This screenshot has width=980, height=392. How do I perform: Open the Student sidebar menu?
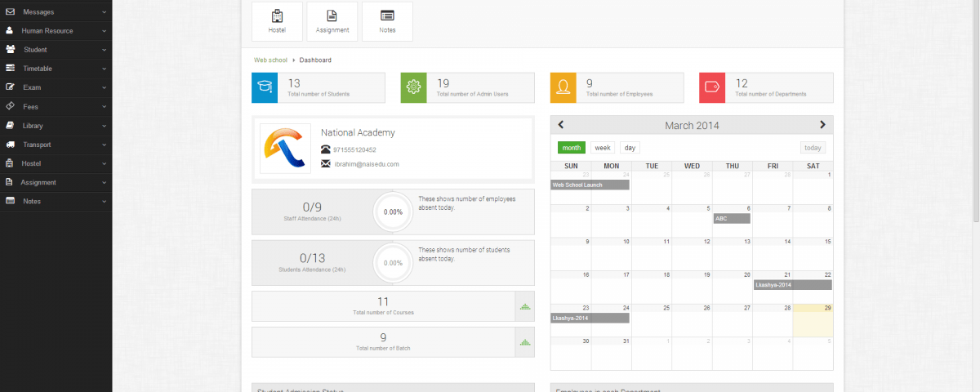(x=56, y=50)
